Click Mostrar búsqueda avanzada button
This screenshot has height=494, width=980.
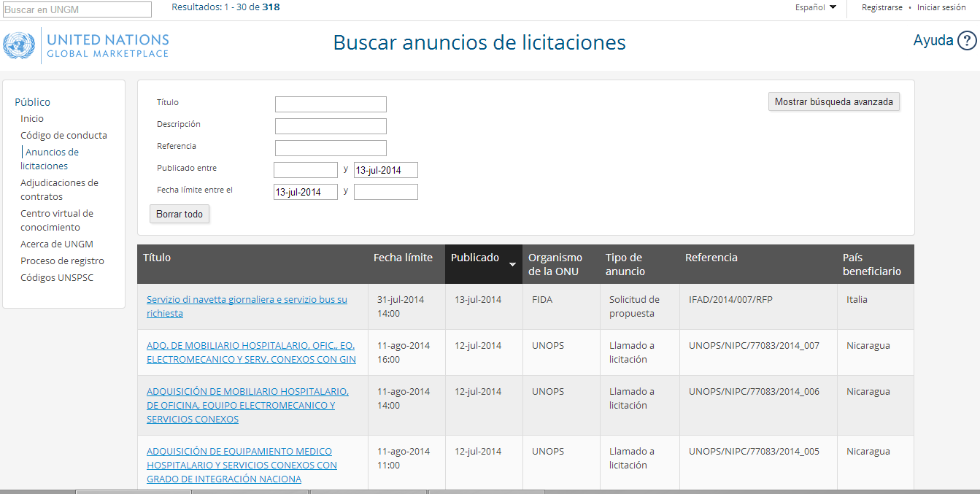(x=833, y=102)
